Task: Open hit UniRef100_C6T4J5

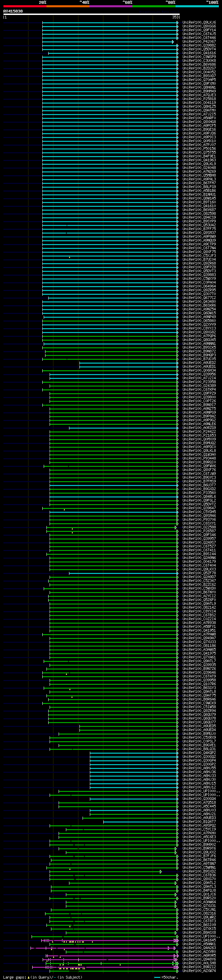Action: 199,34
